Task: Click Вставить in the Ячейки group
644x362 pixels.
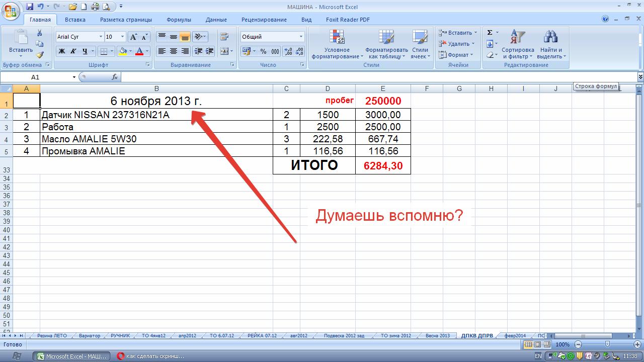Action: tap(458, 33)
